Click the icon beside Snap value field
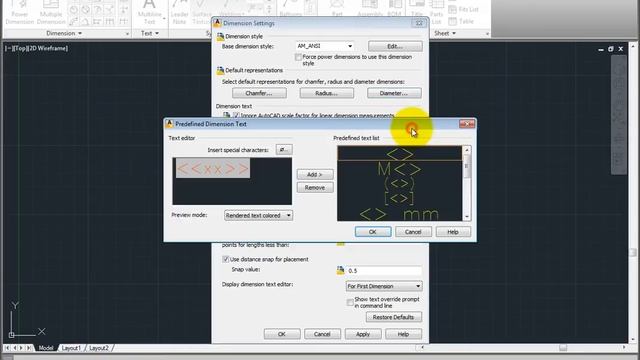 tap(340, 270)
